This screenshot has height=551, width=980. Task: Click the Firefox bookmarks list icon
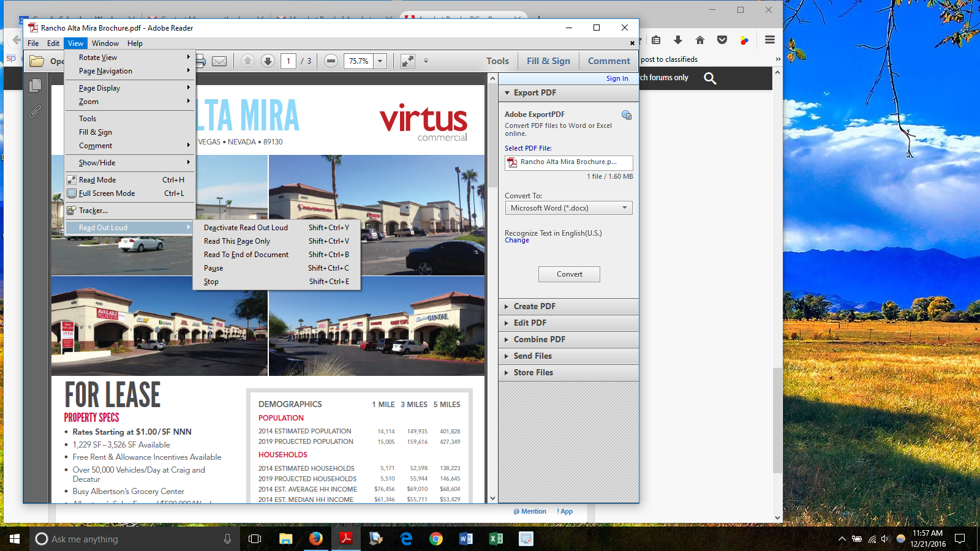pyautogui.click(x=656, y=40)
